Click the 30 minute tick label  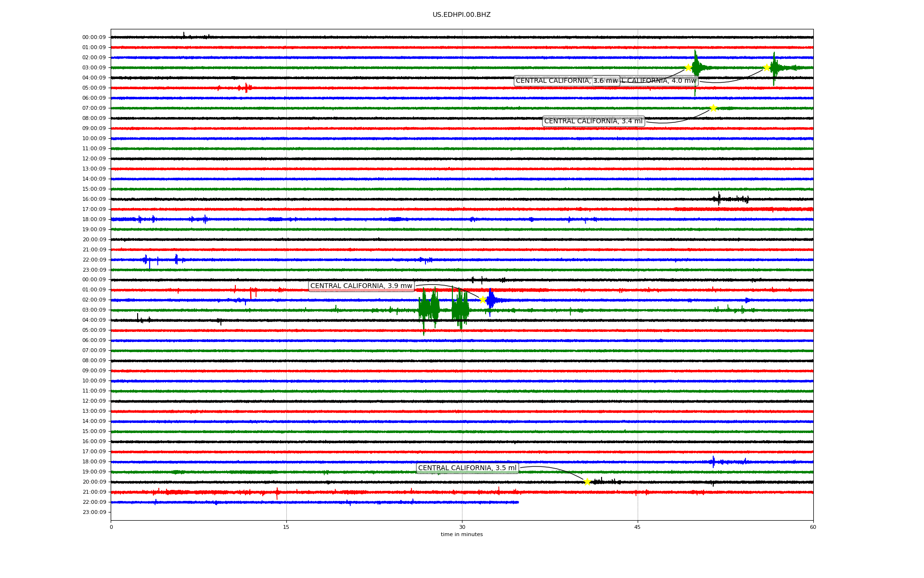462,527
